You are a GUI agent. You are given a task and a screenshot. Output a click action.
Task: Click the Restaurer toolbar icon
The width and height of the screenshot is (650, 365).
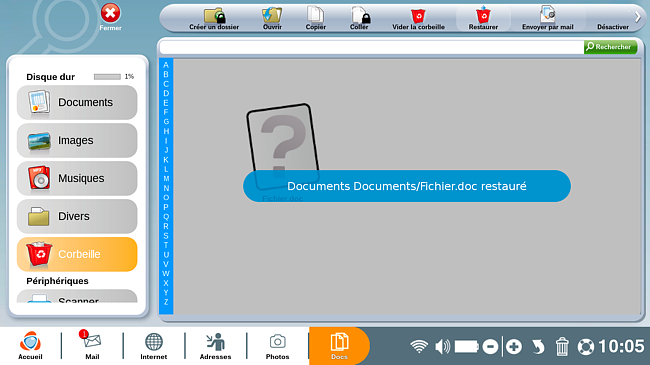pyautogui.click(x=483, y=19)
